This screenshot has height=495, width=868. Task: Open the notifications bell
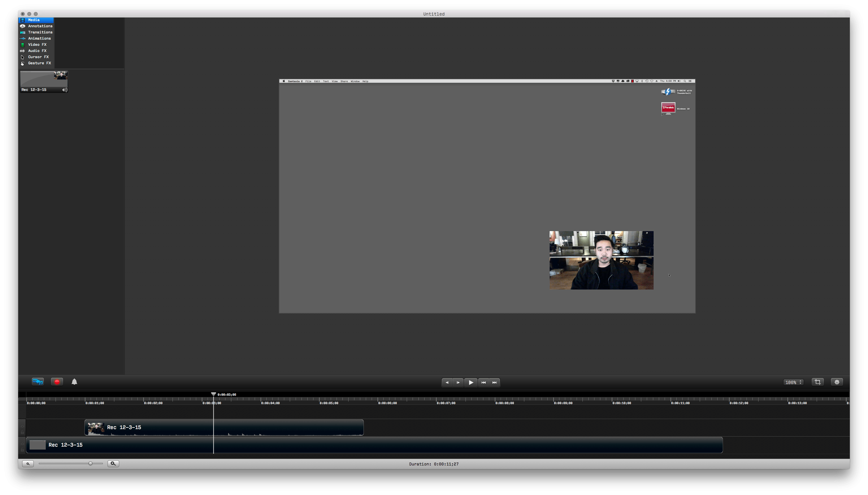(75, 382)
